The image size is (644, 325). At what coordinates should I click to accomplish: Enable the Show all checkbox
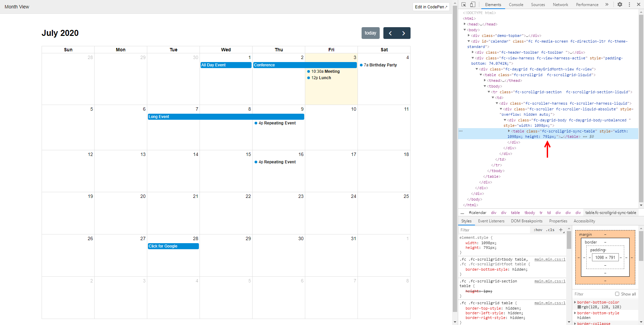pos(617,294)
